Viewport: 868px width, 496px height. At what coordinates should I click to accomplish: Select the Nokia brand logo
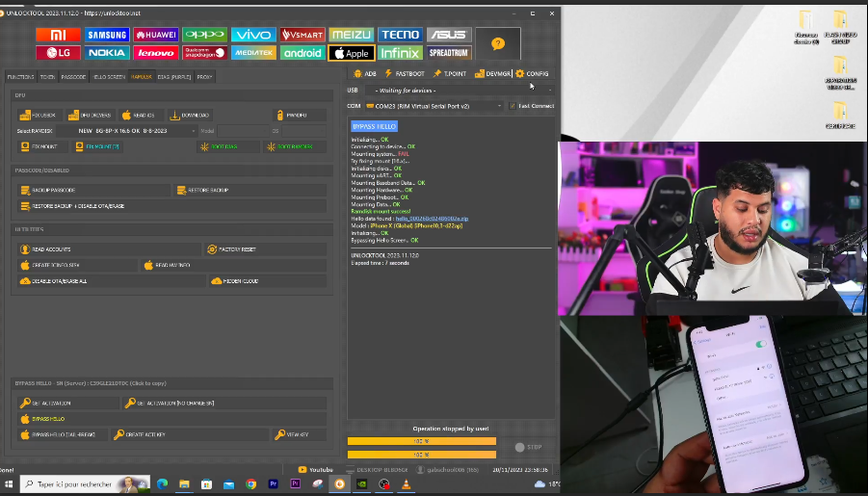coord(107,53)
